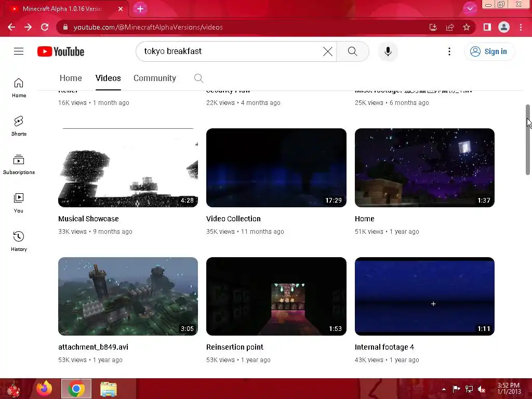This screenshot has height=399, width=532.
Task: Click the site lock icon
Action: 65,27
